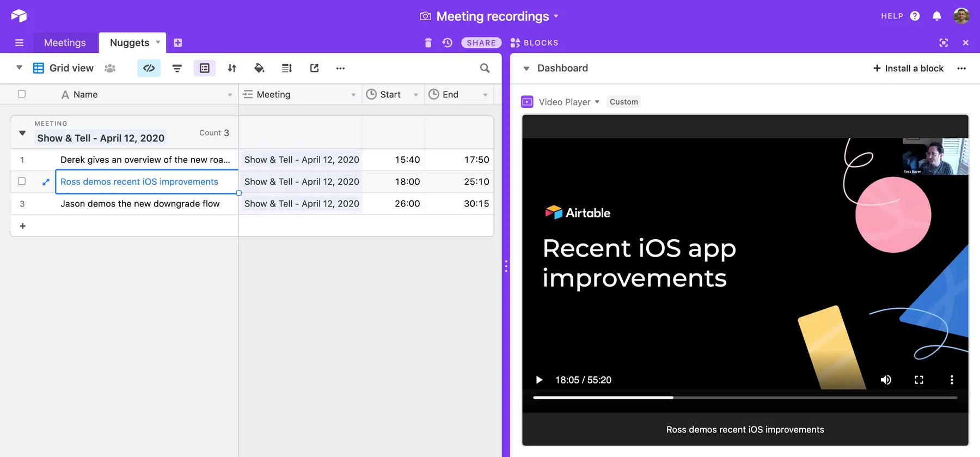Expand the Meeting column header menu
980x457 pixels.
(x=353, y=95)
